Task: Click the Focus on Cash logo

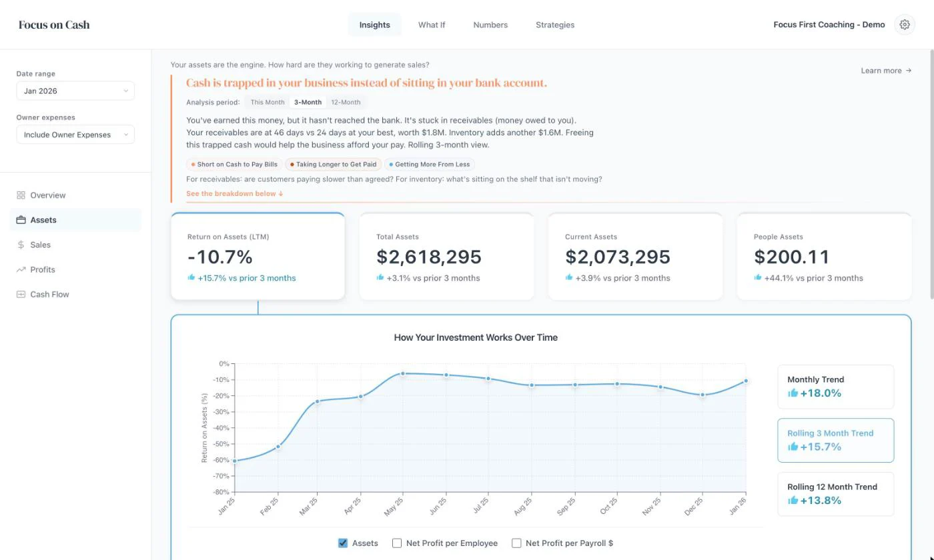Action: (x=54, y=25)
